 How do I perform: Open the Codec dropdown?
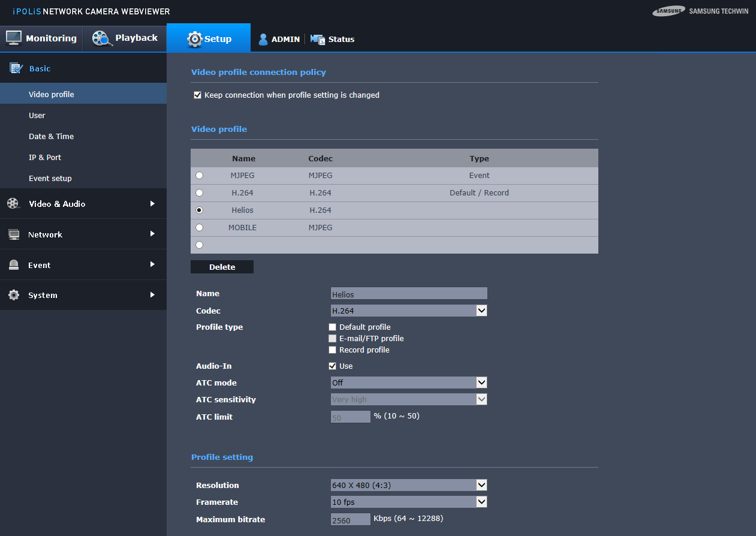point(409,311)
